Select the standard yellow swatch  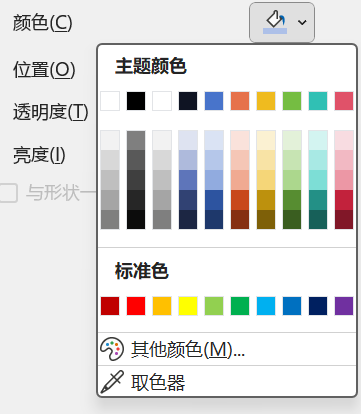pyautogui.click(x=188, y=306)
